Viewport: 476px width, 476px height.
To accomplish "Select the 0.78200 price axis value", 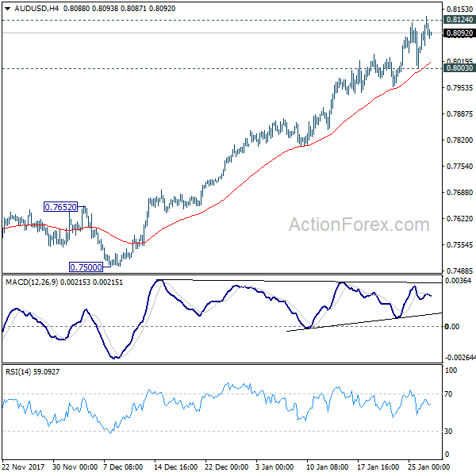I will 459,140.
